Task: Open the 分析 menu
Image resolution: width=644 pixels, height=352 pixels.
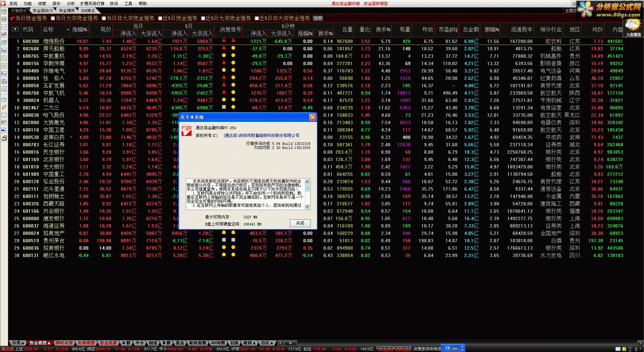Action: pyautogui.click(x=71, y=3)
